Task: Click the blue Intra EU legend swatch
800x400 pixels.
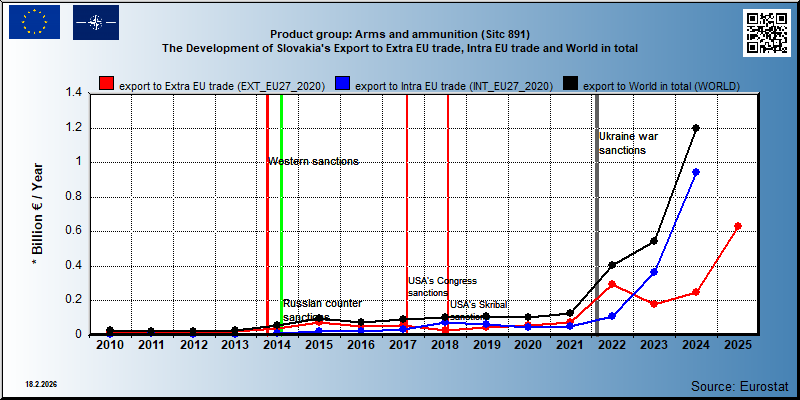Action: 342,84
